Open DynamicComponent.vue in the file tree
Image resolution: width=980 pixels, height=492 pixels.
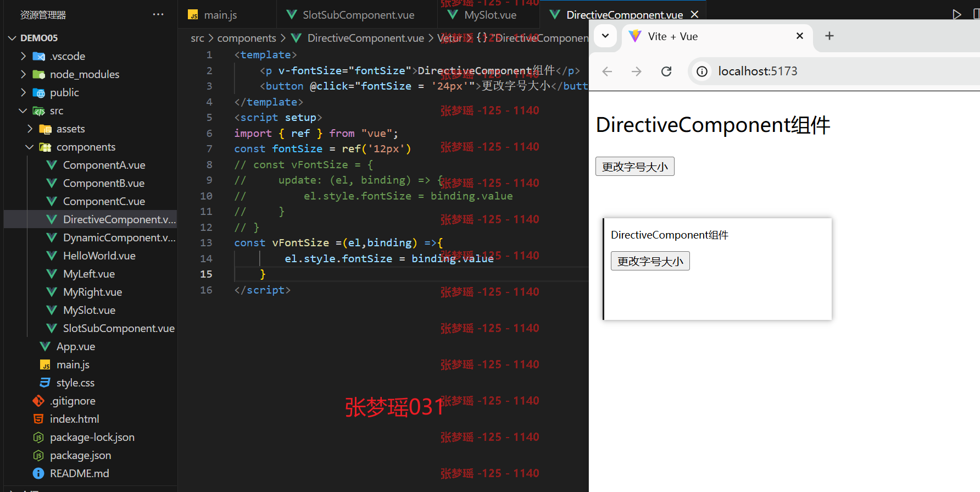pyautogui.click(x=119, y=237)
